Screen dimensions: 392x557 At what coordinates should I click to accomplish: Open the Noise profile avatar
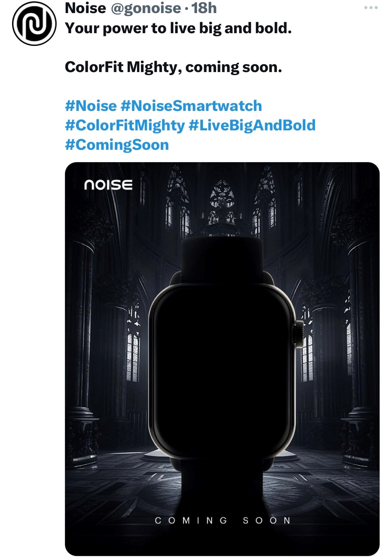[34, 24]
